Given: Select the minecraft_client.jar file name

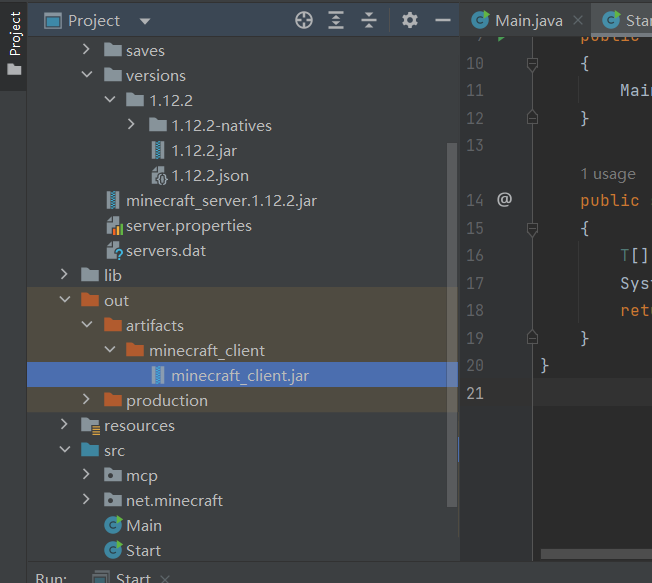Looking at the screenshot, I should [240, 376].
